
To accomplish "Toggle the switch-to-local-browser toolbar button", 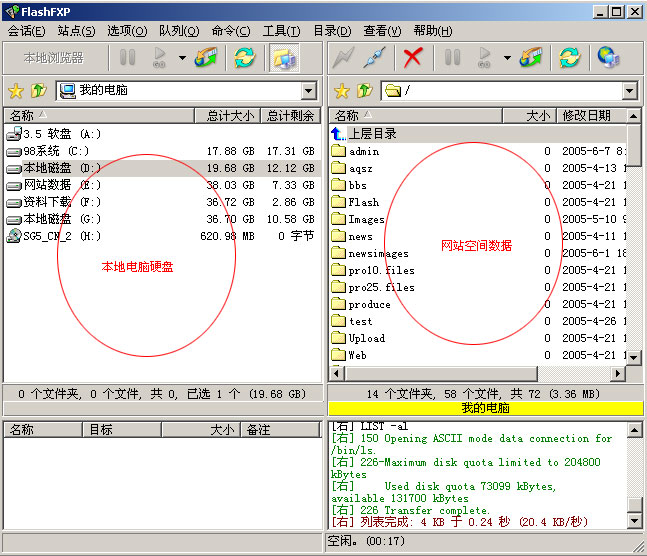I will (283, 58).
